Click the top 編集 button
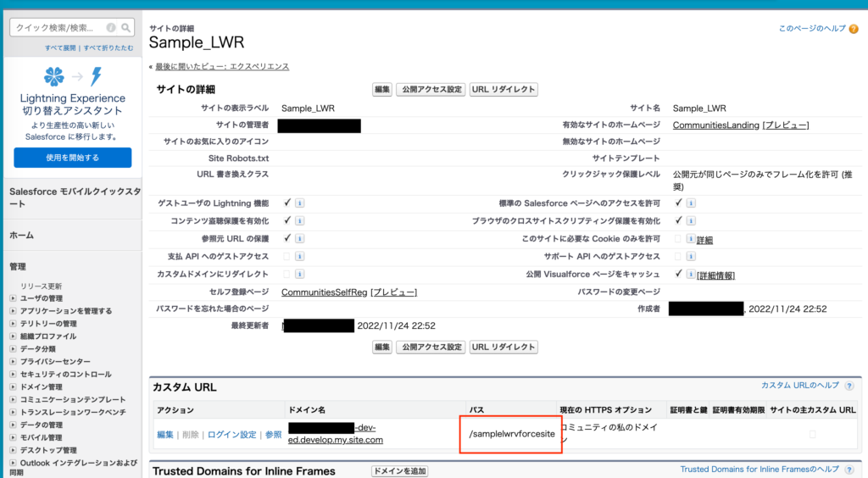Screen dimensions: 868x478 point(382,90)
